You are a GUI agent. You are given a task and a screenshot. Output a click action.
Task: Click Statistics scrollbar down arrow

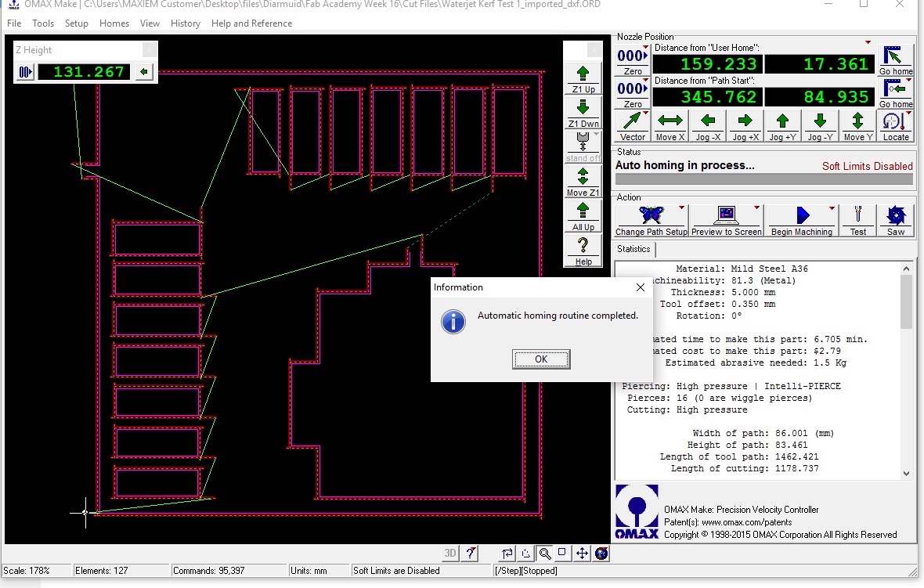[906, 473]
